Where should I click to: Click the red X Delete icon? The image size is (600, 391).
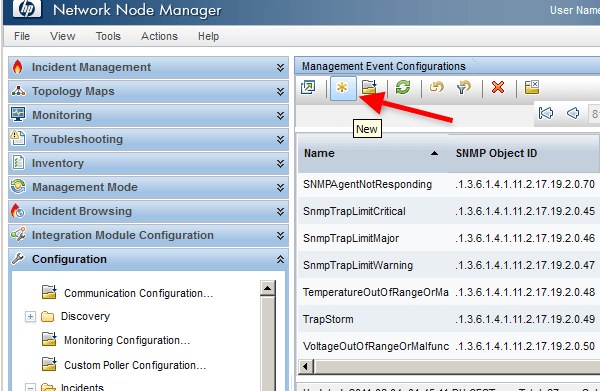click(498, 88)
